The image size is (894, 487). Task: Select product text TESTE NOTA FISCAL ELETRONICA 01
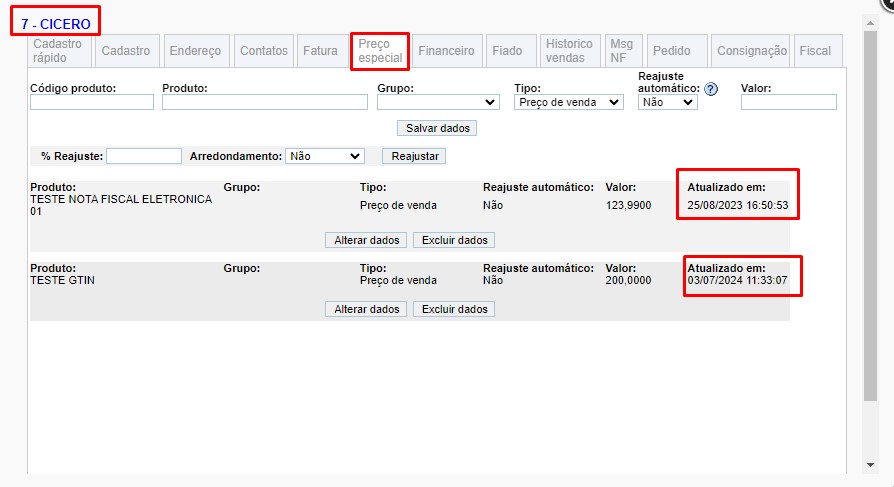(121, 205)
